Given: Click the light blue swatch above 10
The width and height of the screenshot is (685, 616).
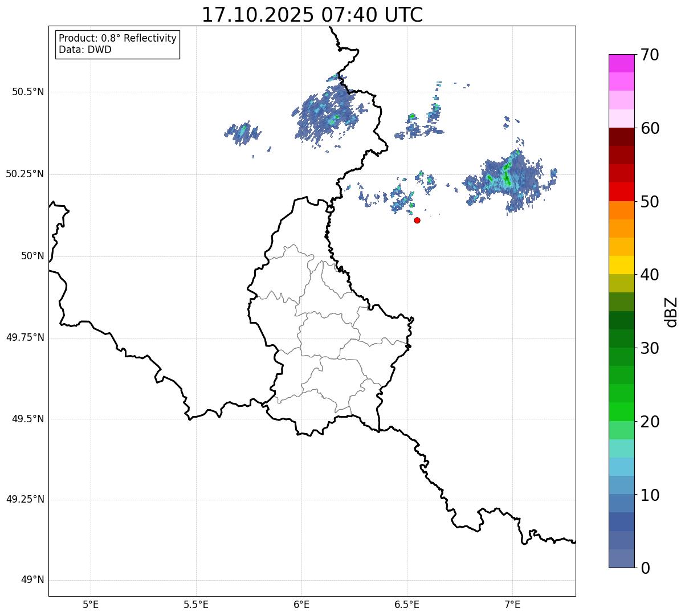Looking at the screenshot, I should [622, 485].
